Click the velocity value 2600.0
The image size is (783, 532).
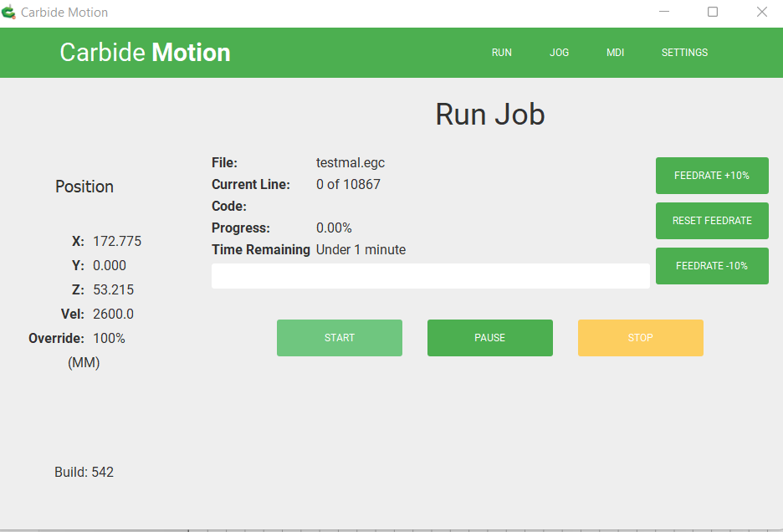click(x=114, y=314)
